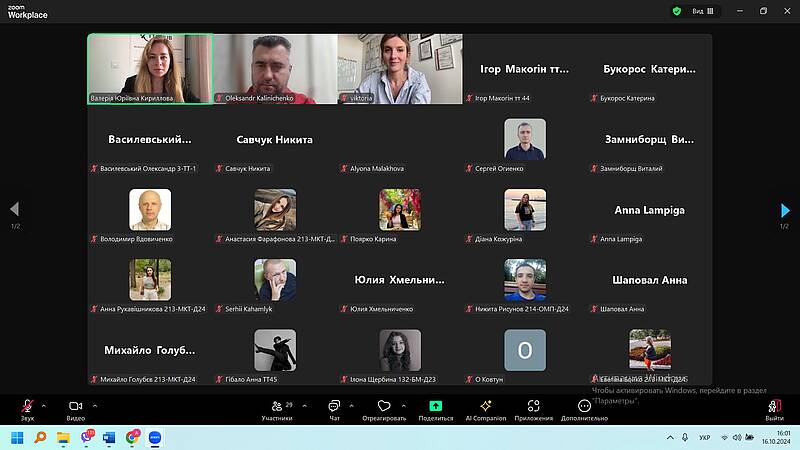Unmute microphone with the Звук button
The height and width of the screenshot is (450, 800).
(27, 410)
